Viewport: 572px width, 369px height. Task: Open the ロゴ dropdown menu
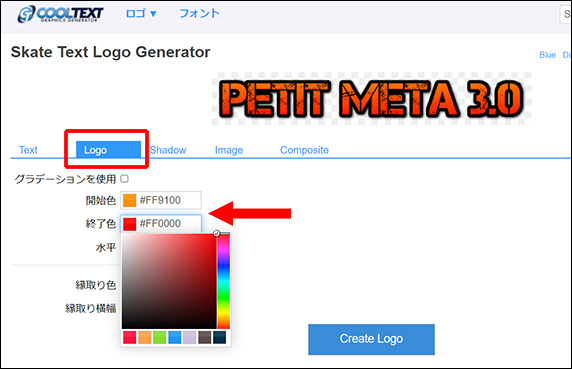click(x=141, y=13)
